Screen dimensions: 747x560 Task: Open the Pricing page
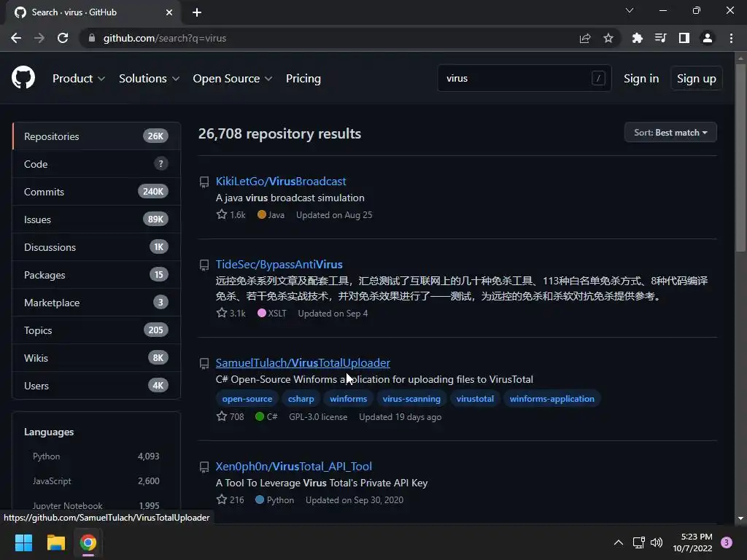[303, 79]
